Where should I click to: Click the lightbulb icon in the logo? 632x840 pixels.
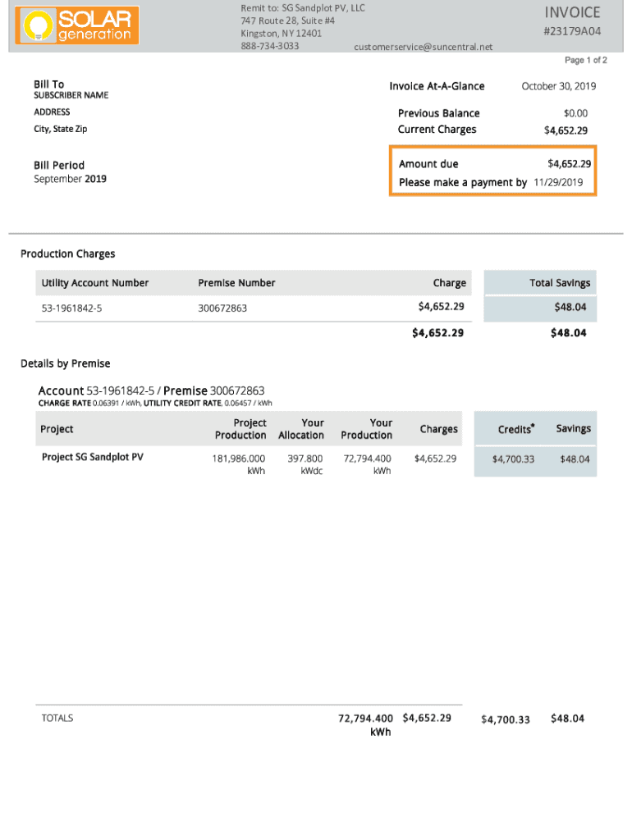[35, 26]
